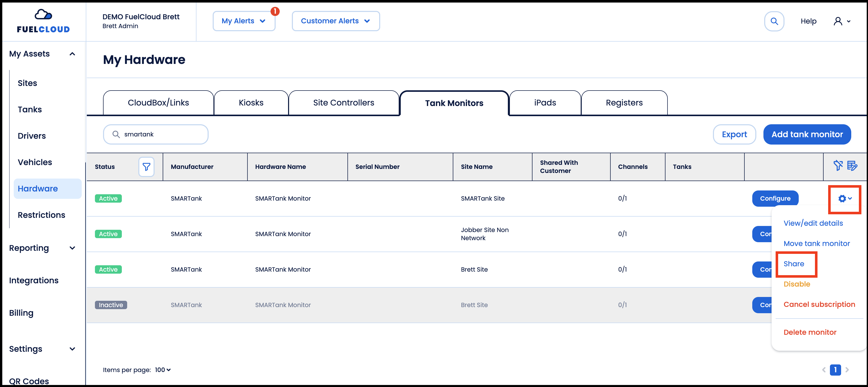The image size is (868, 387).
Task: Open Restrictions in the sidebar
Action: pyautogui.click(x=41, y=215)
